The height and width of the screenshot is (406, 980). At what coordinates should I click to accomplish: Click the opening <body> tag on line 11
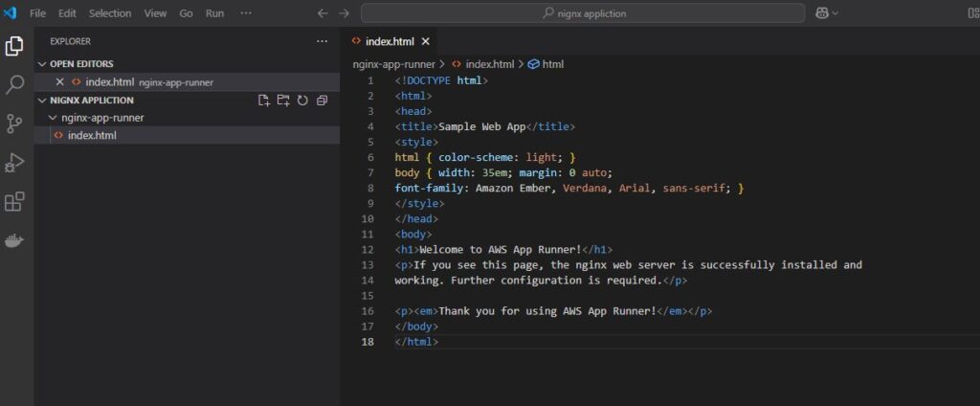pos(413,234)
